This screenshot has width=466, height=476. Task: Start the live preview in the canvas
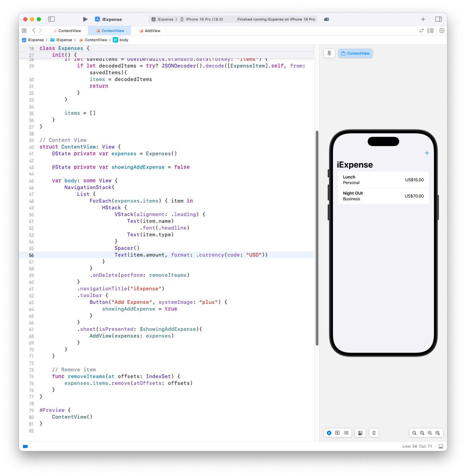pos(329,433)
